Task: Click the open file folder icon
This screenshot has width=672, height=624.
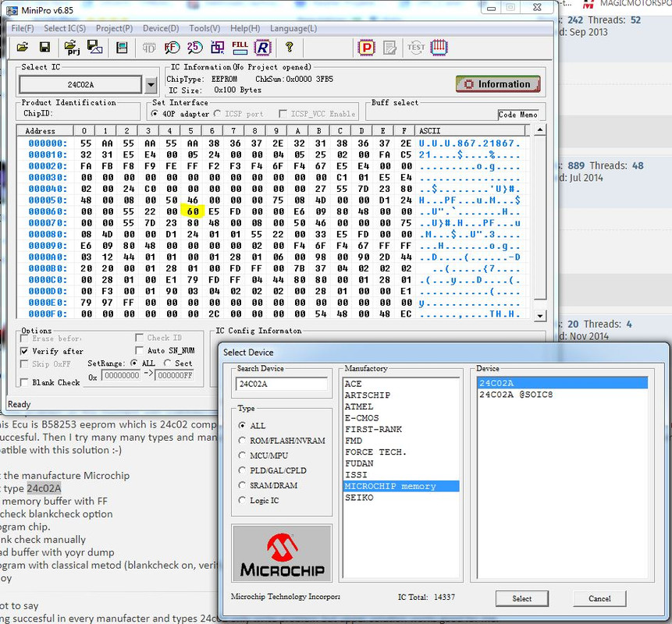Action: [x=23, y=47]
